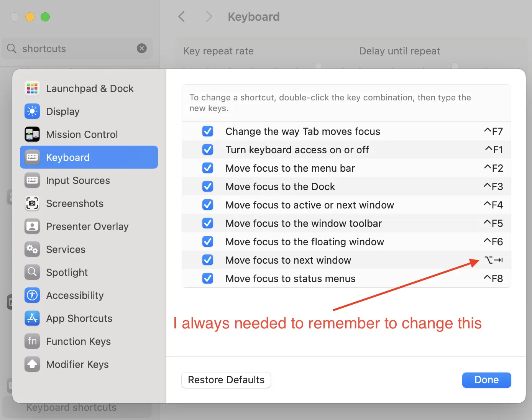Adjust the Key repeat rate slider
The width and height of the screenshot is (532, 420).
[318, 66]
